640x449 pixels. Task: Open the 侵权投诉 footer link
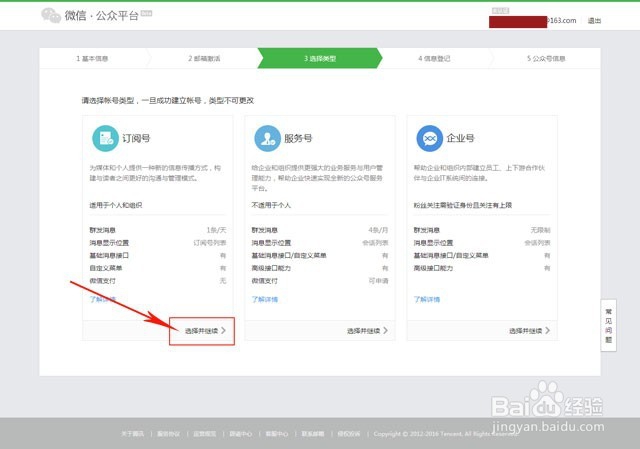coord(349,433)
